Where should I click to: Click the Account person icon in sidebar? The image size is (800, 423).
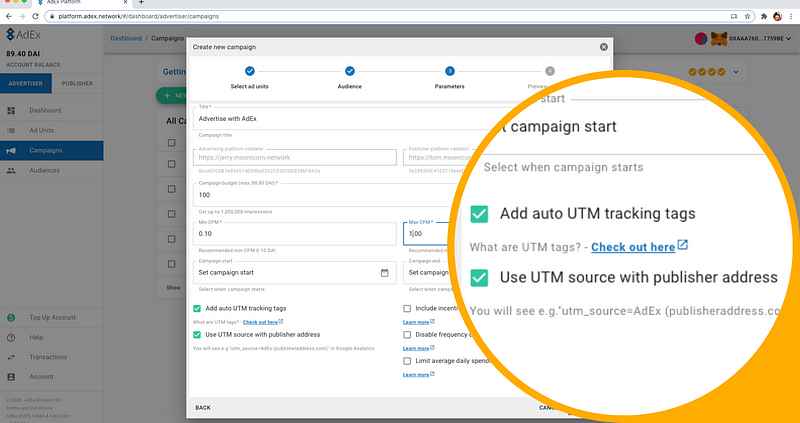click(x=11, y=377)
